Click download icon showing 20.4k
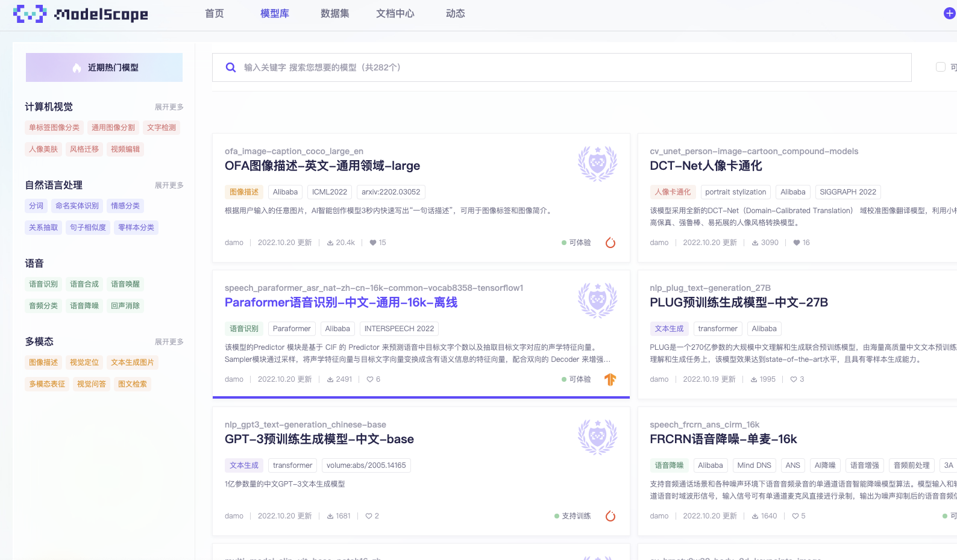 click(330, 243)
